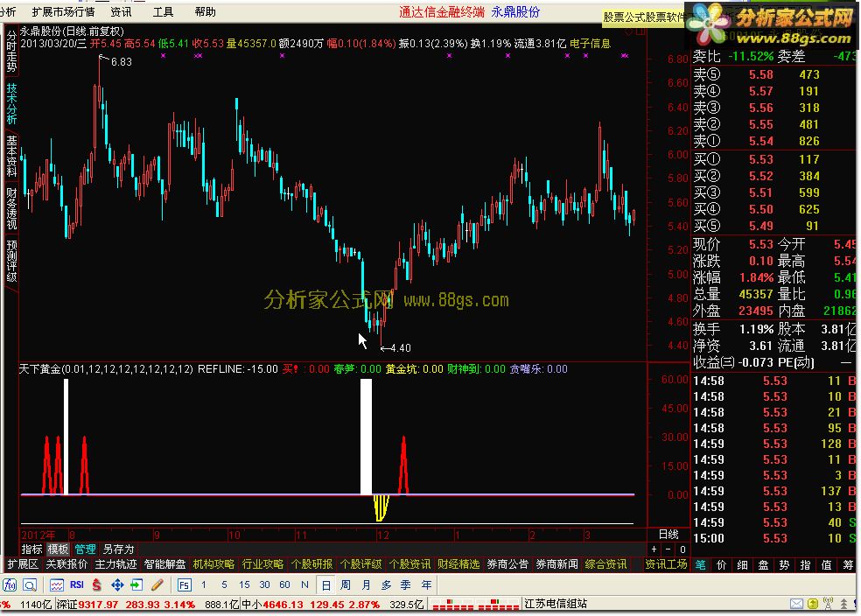Select the RSI indicator toolbar button
The height and width of the screenshot is (616, 861).
[x=76, y=584]
